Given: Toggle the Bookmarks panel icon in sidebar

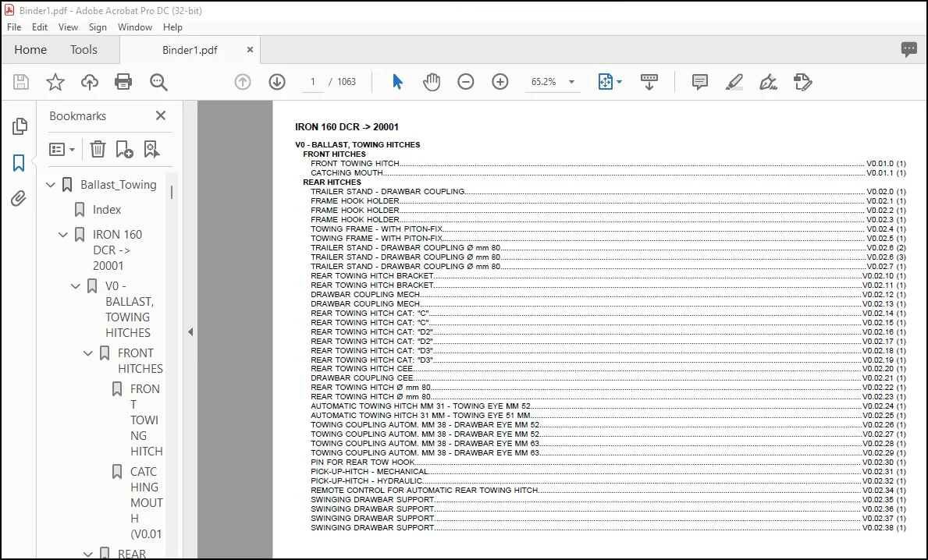Looking at the screenshot, I should [x=19, y=163].
